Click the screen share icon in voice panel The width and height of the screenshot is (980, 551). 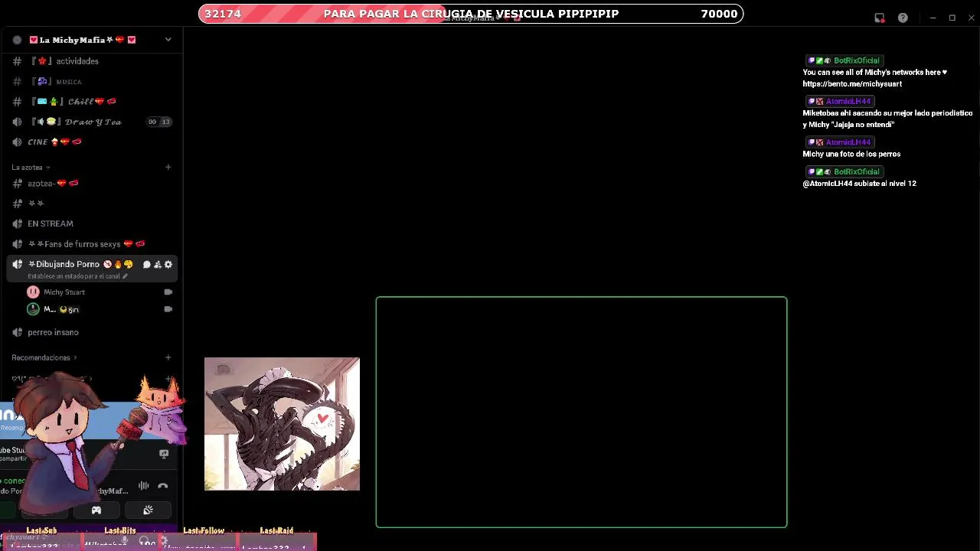[x=163, y=454]
